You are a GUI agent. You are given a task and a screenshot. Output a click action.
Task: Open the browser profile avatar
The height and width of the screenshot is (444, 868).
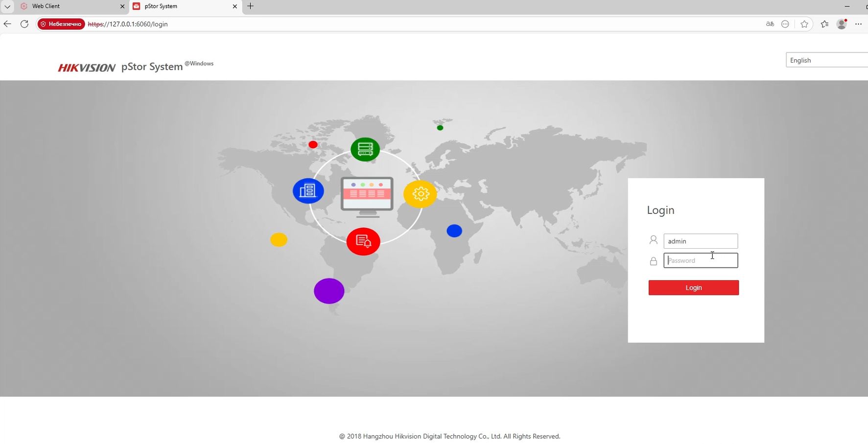click(x=842, y=24)
